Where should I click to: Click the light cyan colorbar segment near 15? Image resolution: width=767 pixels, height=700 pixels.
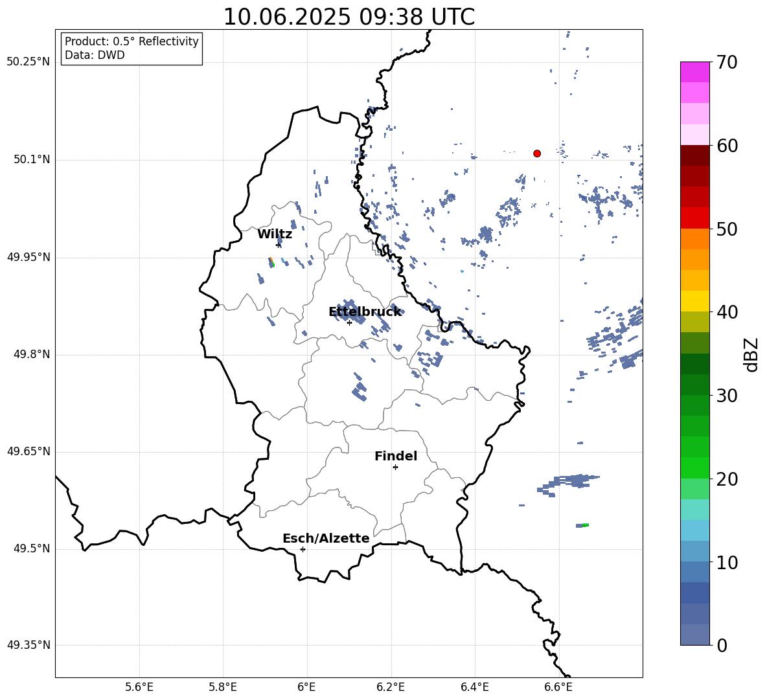pos(695,510)
